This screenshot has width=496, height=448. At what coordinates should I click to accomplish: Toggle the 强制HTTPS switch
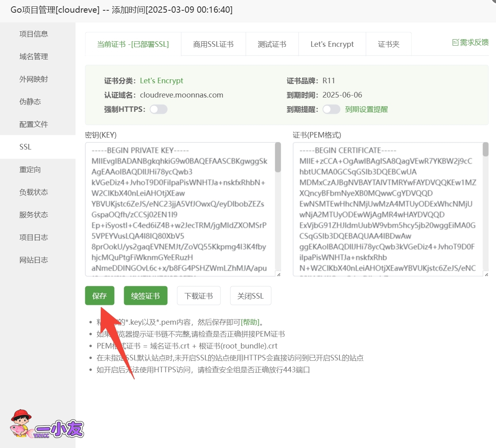click(x=159, y=109)
